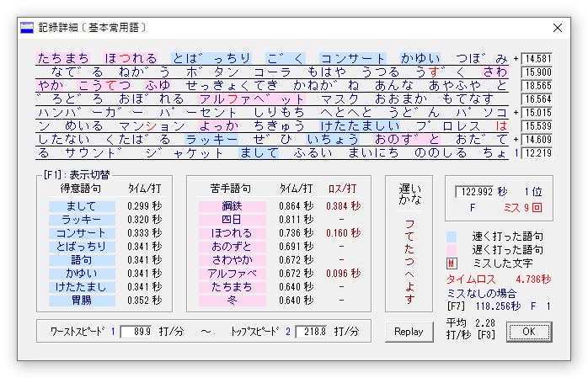Viewport: 588px width, 378px height.
Task: Click the トップスピード label
Action: pos(255,332)
